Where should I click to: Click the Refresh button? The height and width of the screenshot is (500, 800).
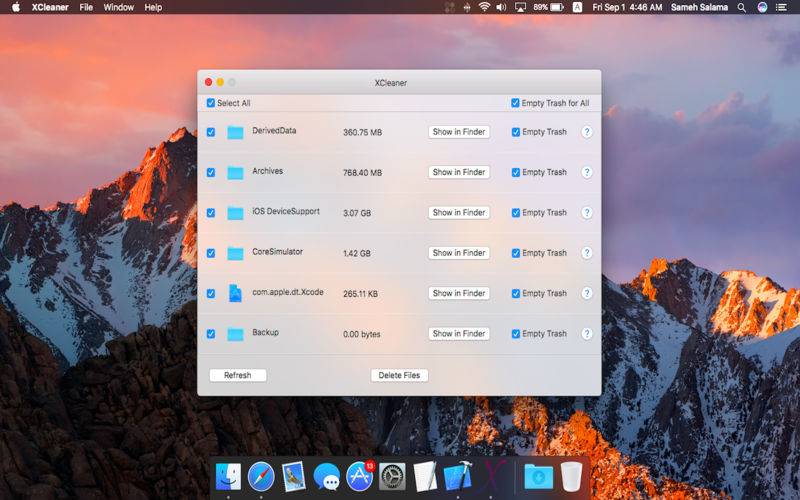tap(238, 375)
